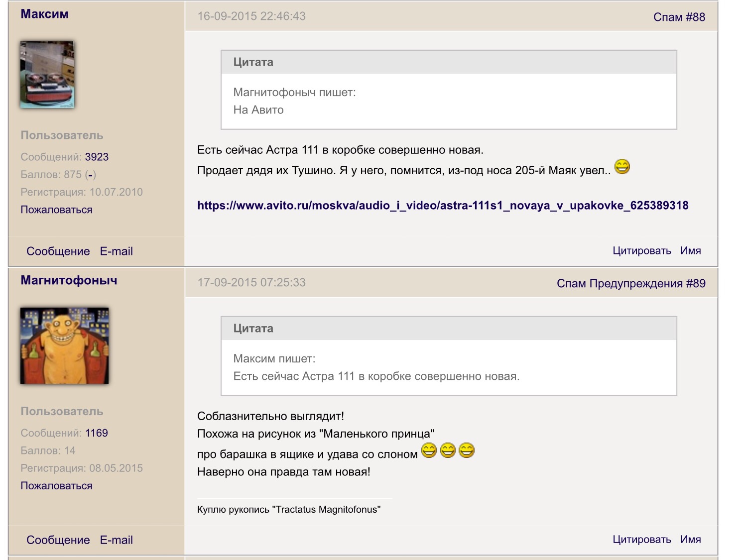737x560 pixels.
Task: Open the avito.ru Astra-111 listing link
Action: point(442,206)
